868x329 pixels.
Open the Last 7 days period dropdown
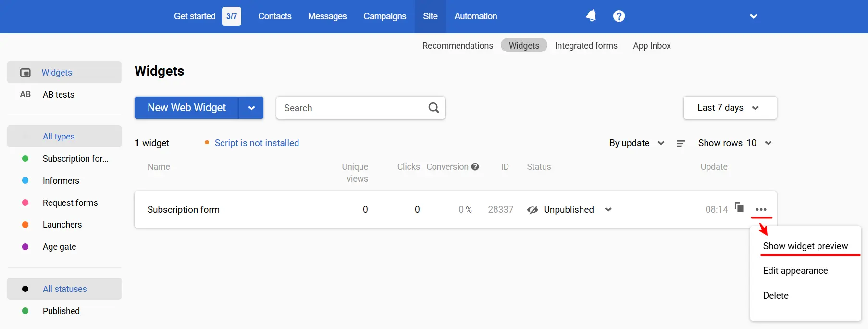tap(729, 108)
